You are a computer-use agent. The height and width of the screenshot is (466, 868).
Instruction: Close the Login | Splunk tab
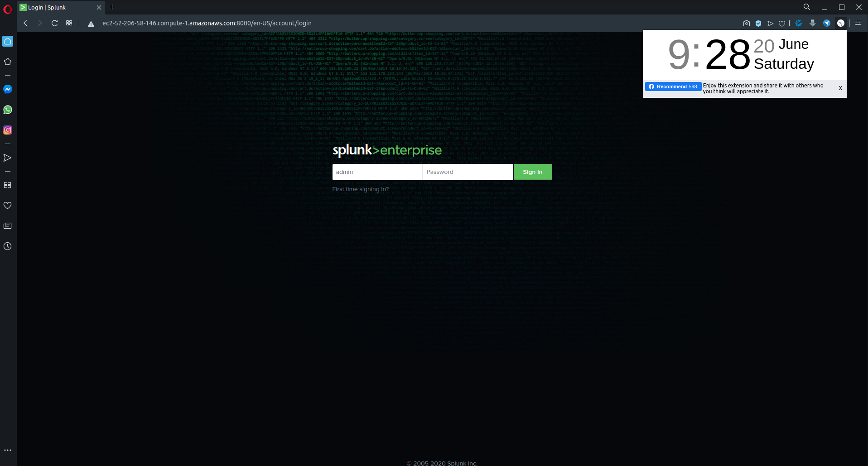click(x=99, y=7)
